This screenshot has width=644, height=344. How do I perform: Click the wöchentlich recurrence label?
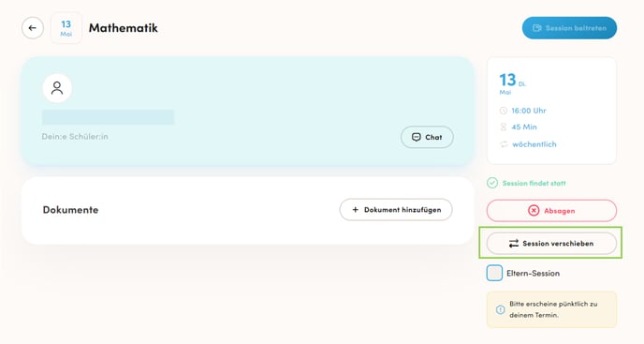[534, 144]
